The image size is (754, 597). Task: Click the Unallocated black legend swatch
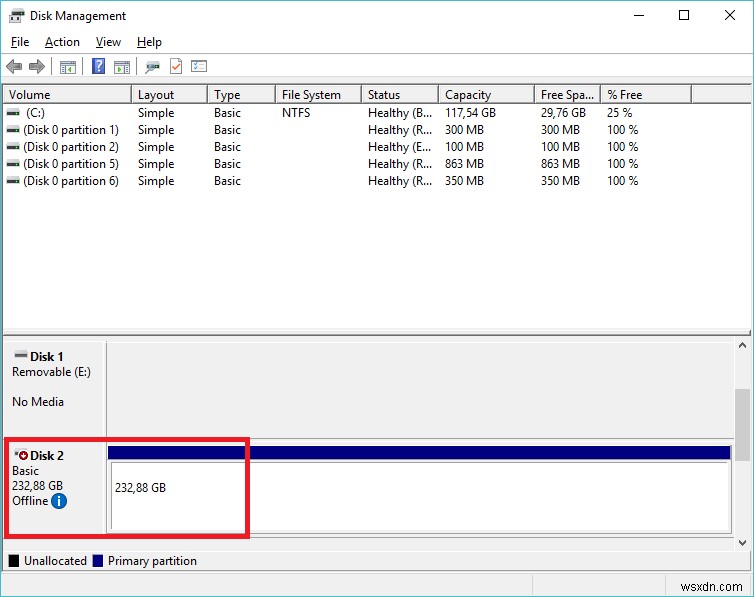click(x=14, y=560)
